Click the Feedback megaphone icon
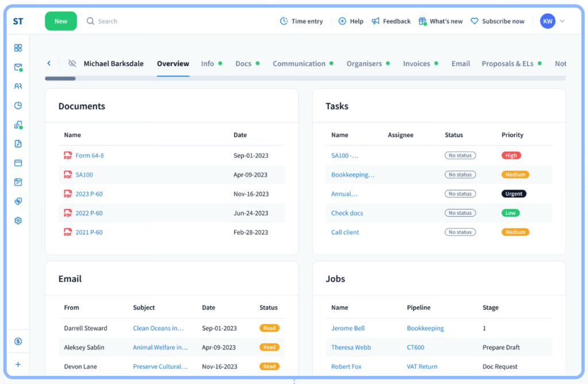This screenshot has height=384, width=588. tap(376, 21)
